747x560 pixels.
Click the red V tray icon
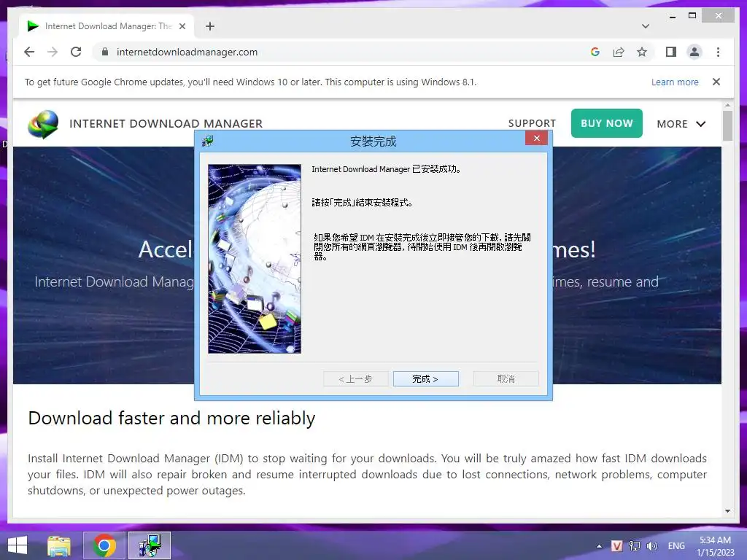616,546
